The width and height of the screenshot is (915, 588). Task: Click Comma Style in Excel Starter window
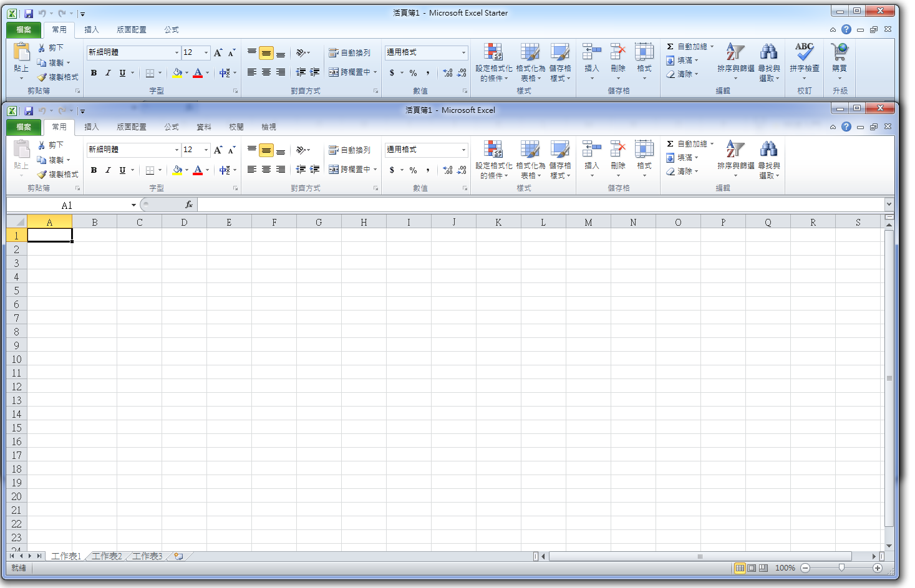(428, 73)
